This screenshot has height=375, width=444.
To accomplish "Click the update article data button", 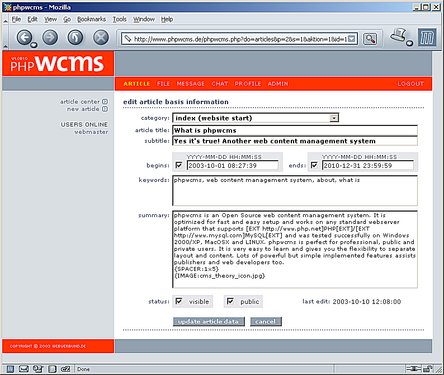I will pos(209,321).
